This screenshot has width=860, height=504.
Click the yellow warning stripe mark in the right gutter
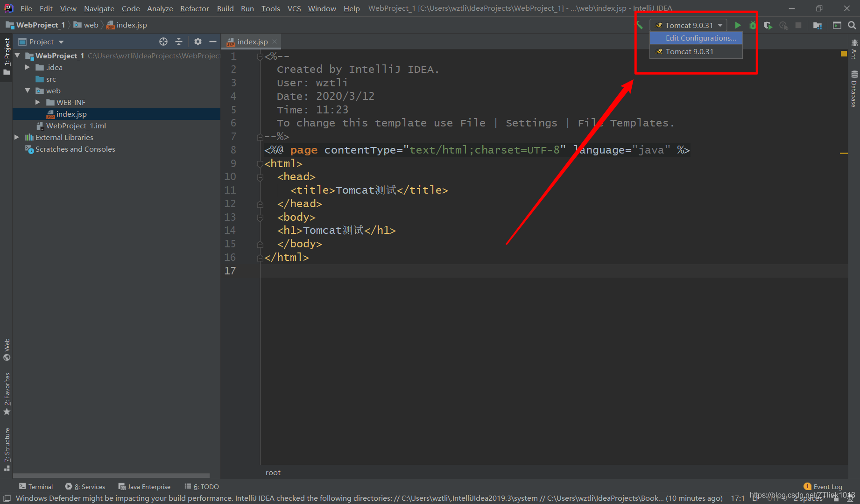pos(844,153)
